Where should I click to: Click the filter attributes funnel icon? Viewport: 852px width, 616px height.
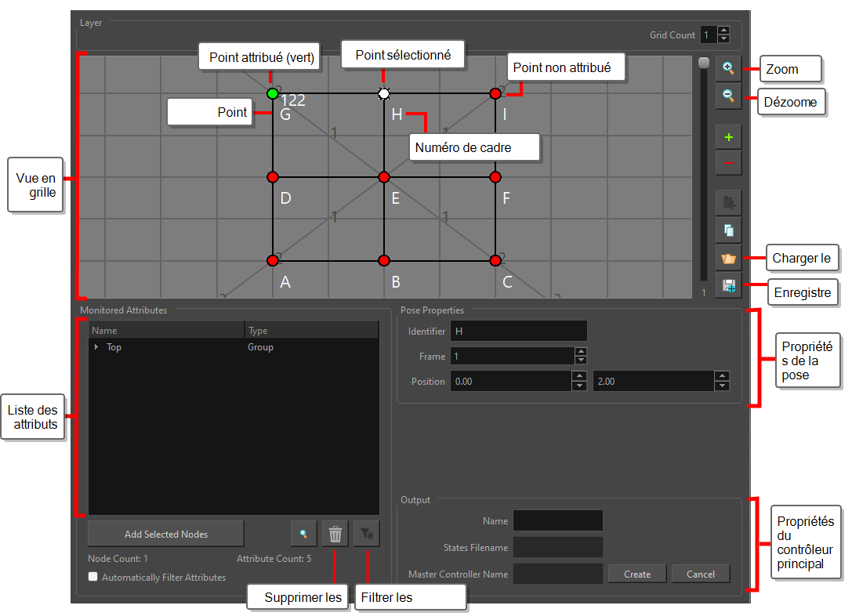pos(366,534)
